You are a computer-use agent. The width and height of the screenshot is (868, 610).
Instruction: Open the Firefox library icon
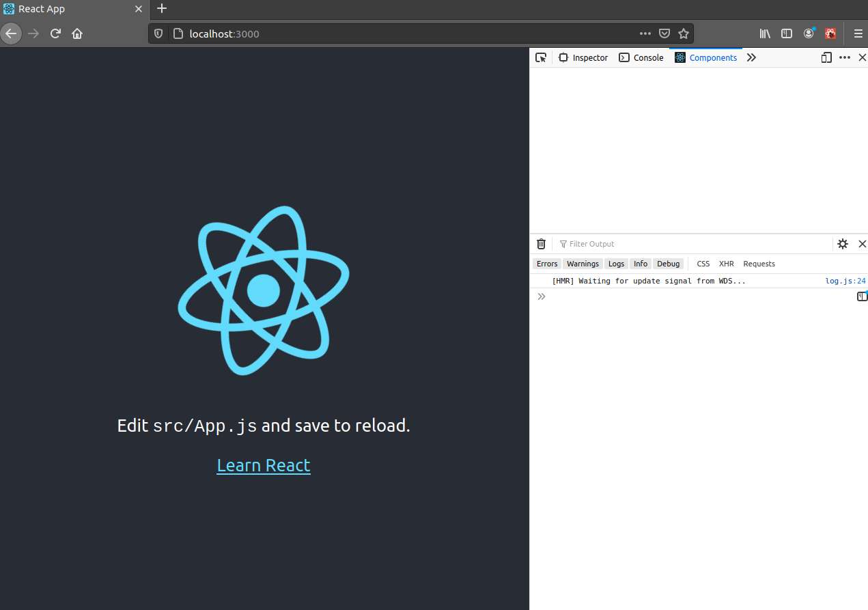point(765,33)
